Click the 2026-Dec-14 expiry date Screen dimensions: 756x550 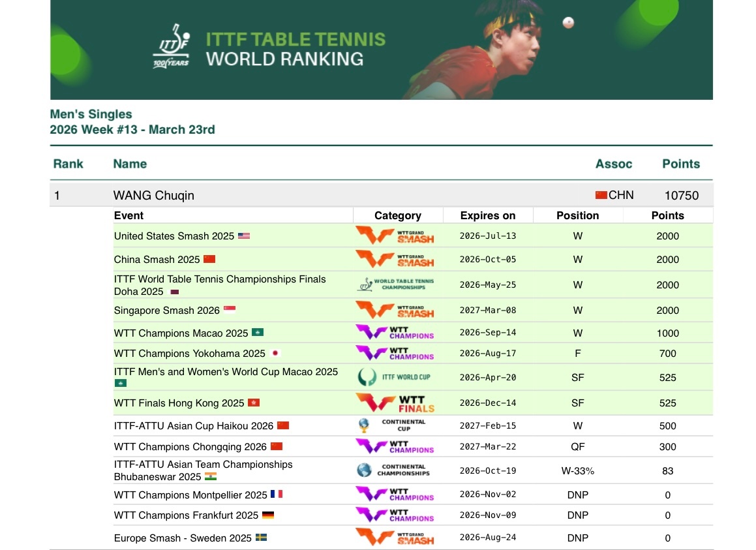[x=487, y=403]
